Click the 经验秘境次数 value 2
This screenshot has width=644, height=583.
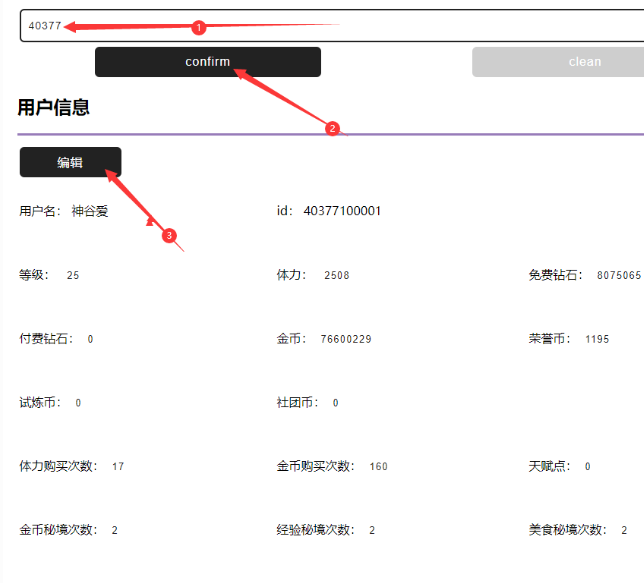(x=372, y=530)
